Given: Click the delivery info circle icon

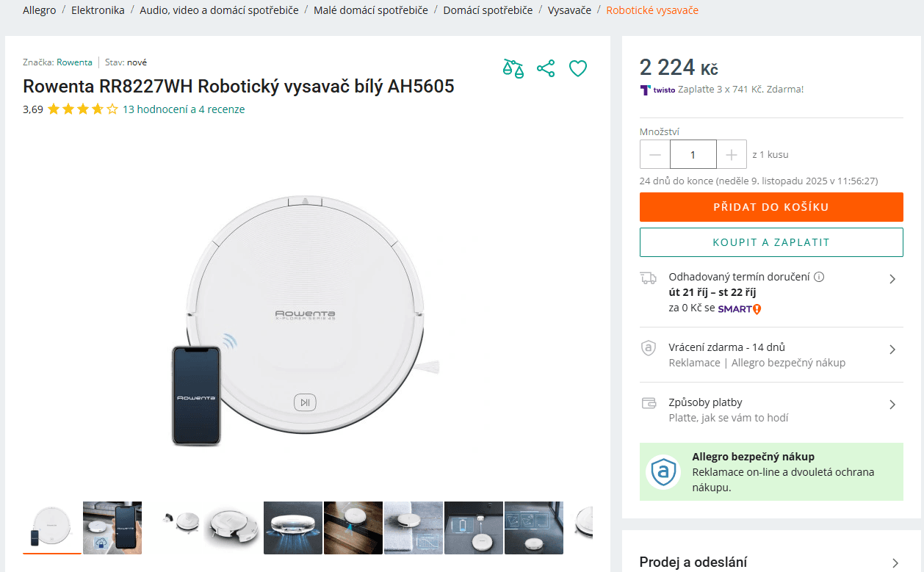Looking at the screenshot, I should pyautogui.click(x=819, y=277).
